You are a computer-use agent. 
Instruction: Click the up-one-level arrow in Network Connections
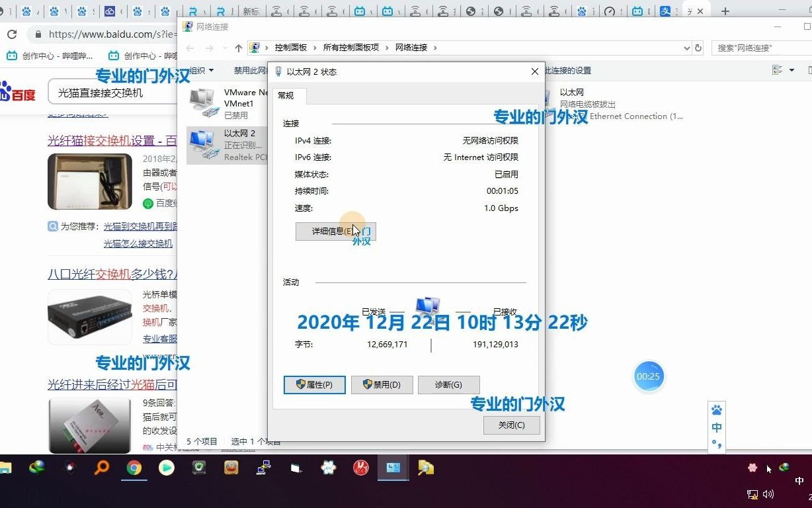coord(238,48)
